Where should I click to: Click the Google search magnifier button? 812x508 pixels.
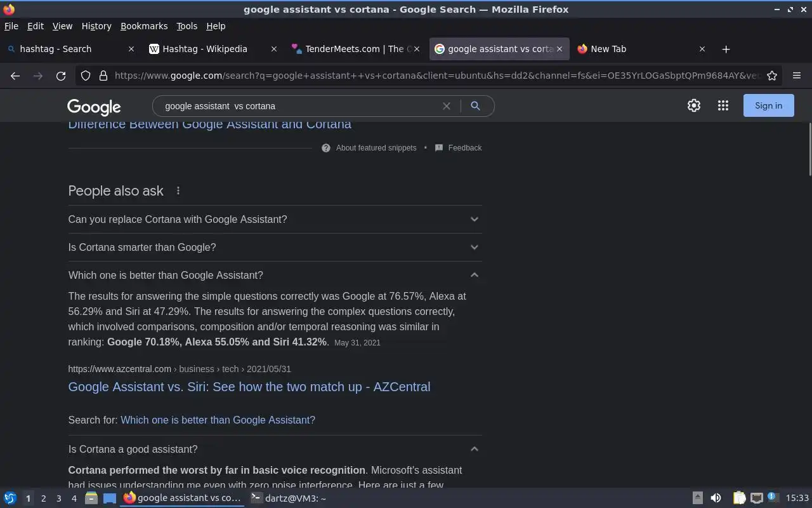coord(475,106)
